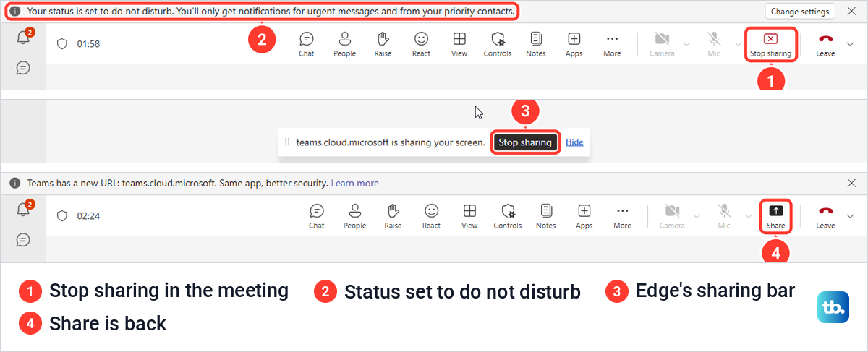Image resolution: width=868 pixels, height=352 pixels.
Task: Click dark Stop sharing button in Edge bar
Action: tap(525, 142)
